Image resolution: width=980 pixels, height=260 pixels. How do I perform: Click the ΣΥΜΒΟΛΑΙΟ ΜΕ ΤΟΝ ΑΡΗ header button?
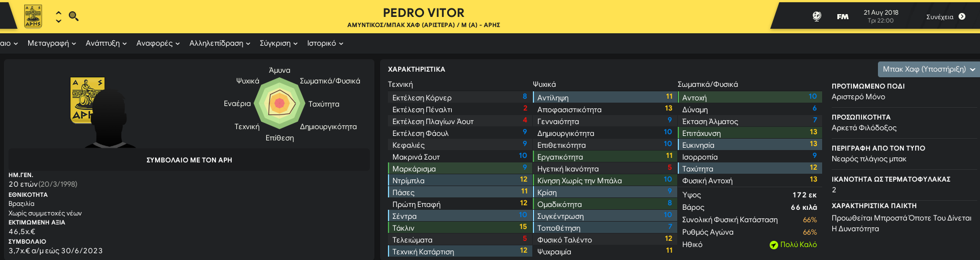tap(189, 160)
